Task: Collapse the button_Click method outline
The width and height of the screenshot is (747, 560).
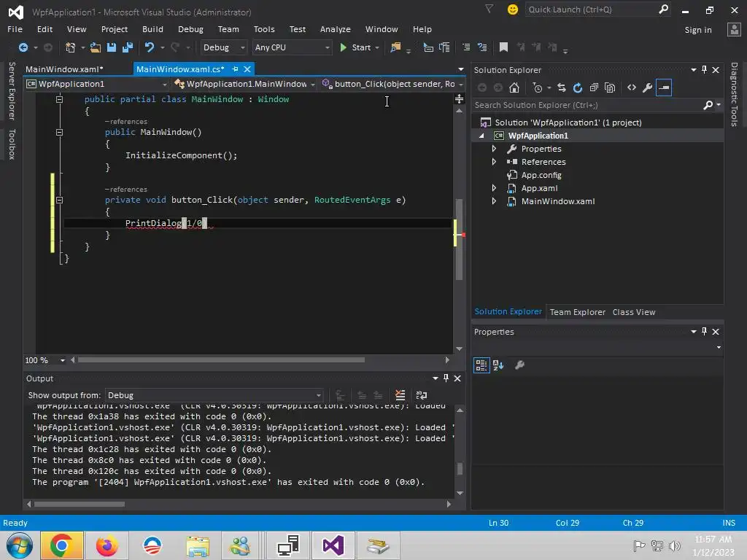Action: tap(59, 200)
